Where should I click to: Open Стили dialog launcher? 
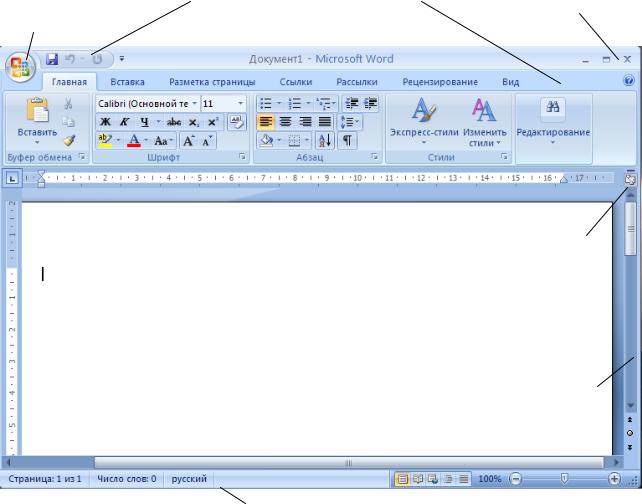504,156
